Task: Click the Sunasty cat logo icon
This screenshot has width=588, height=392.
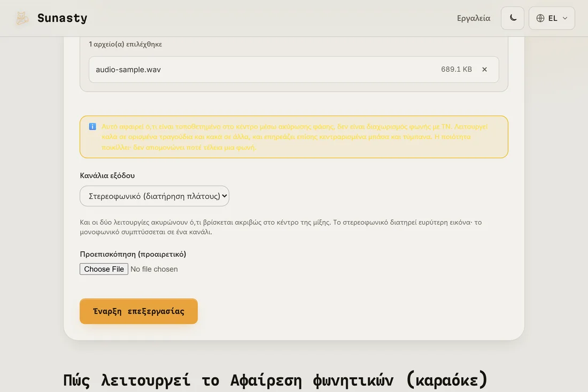Action: point(22,18)
